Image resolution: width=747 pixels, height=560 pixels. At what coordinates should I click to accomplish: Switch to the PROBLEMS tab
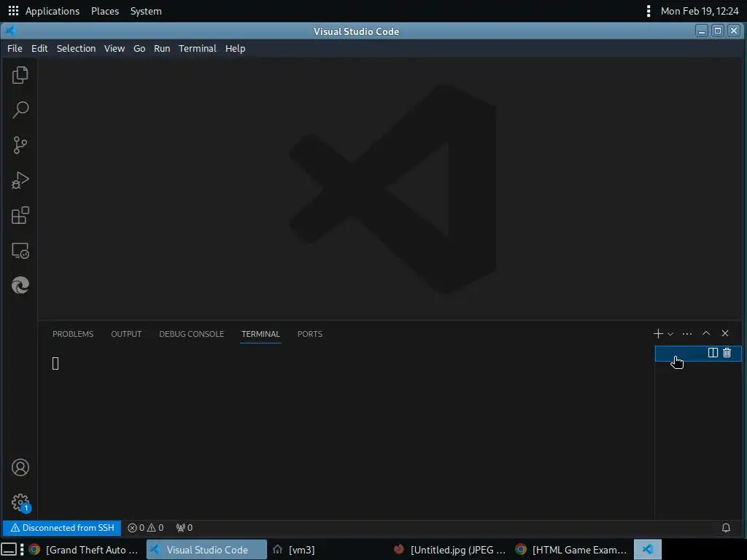coord(73,334)
